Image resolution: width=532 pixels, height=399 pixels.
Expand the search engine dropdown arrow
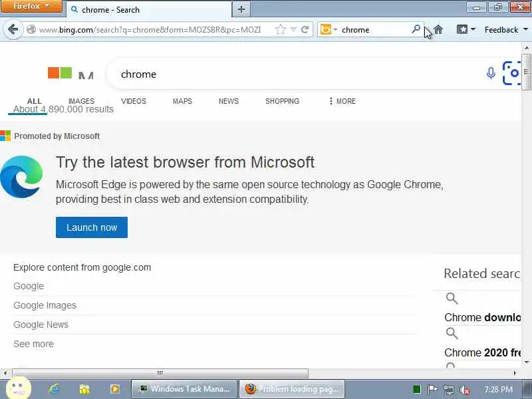pyautogui.click(x=335, y=29)
